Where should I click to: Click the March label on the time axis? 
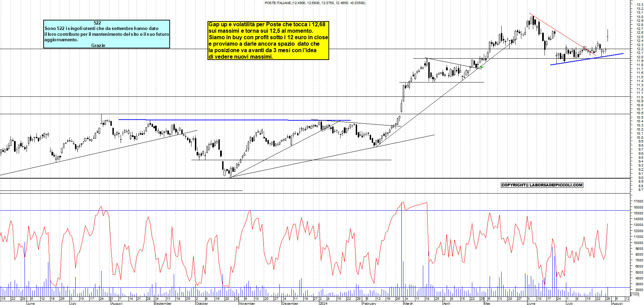click(x=408, y=303)
